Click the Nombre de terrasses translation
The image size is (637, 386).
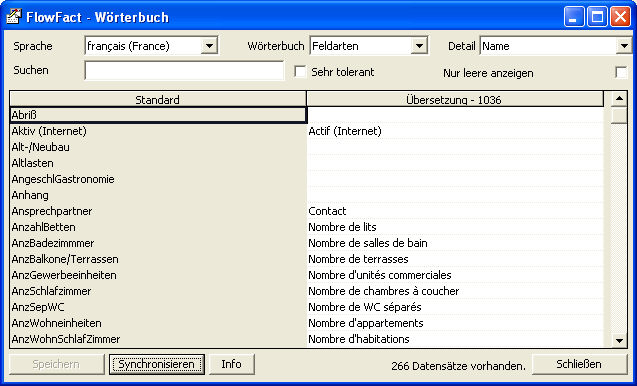[455, 259]
